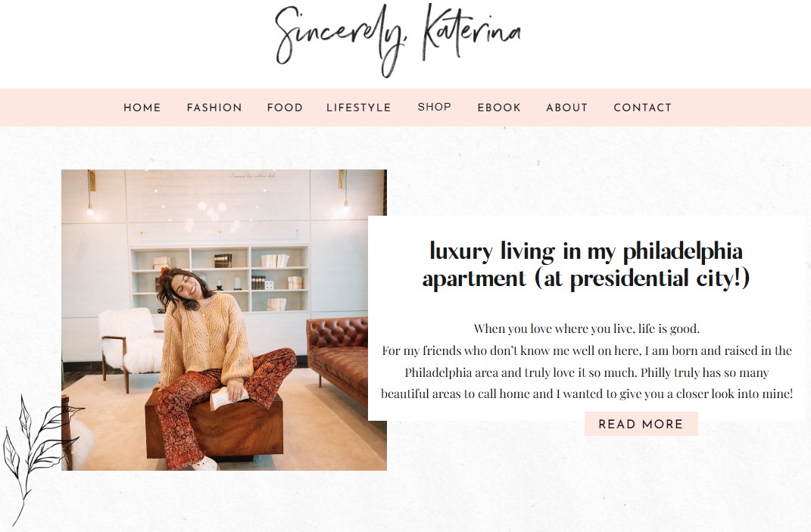Click the post excerpt text block
The height and width of the screenshot is (532, 811).
(587, 361)
